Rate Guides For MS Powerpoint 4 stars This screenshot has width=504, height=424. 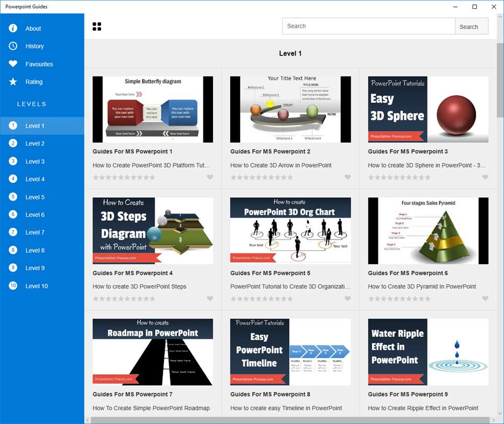tap(124, 299)
